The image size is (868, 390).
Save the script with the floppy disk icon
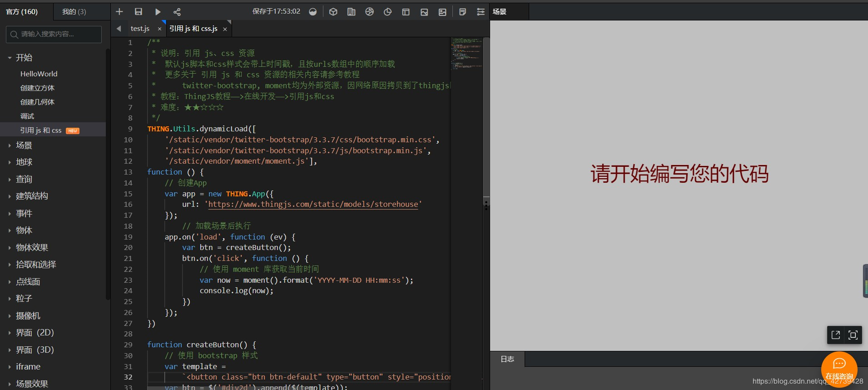139,12
